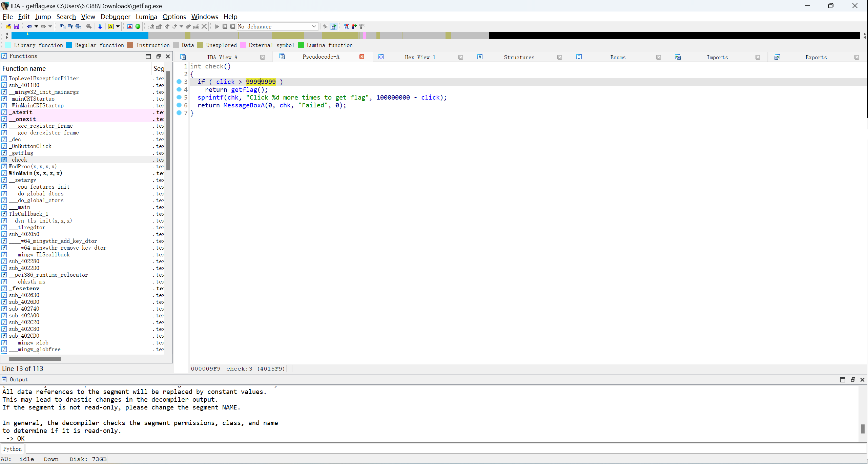Click the highlighted green-arrow 'C' toolbar icon
Viewport: 868px width, 464px height.
[334, 26]
